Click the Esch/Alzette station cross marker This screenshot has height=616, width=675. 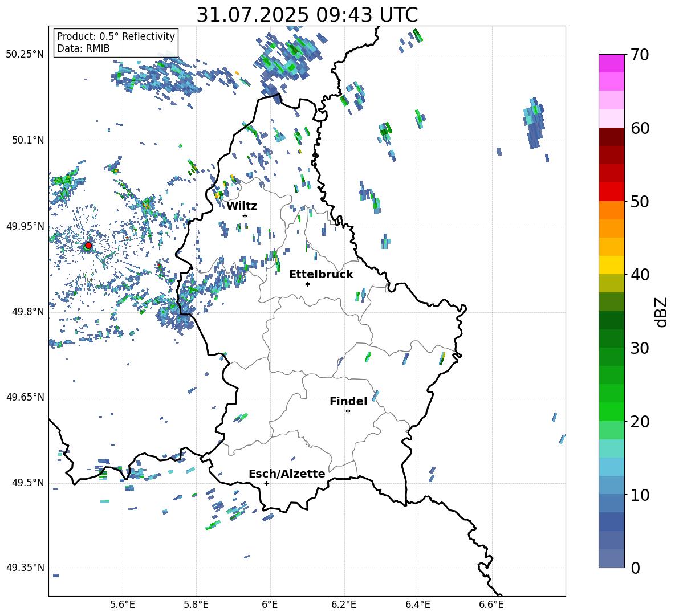pos(266,483)
